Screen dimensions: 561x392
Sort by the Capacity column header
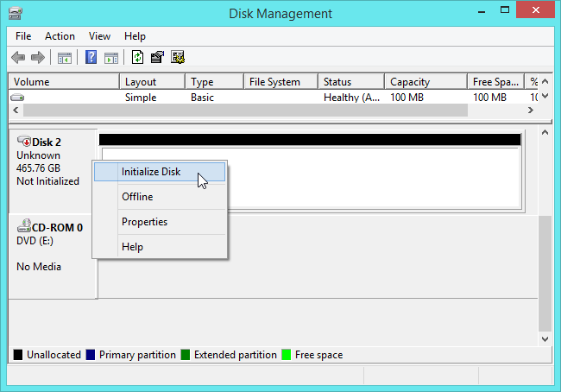point(410,82)
